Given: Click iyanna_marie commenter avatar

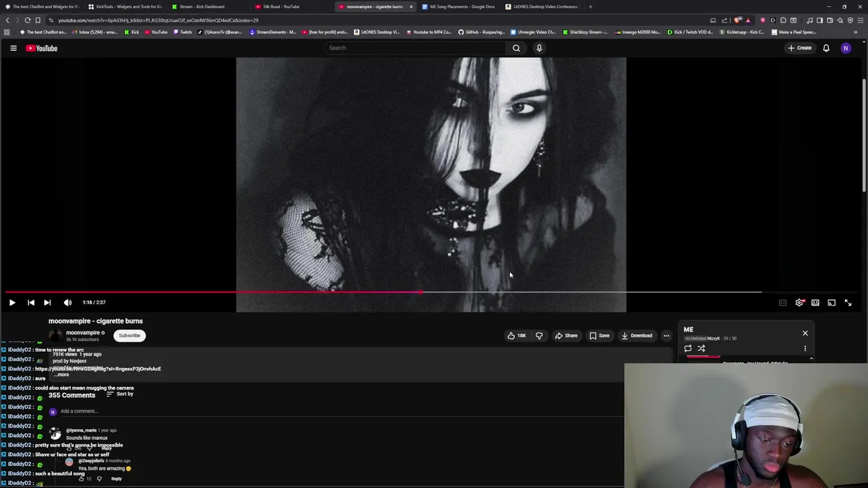Looking at the screenshot, I should pyautogui.click(x=55, y=434).
